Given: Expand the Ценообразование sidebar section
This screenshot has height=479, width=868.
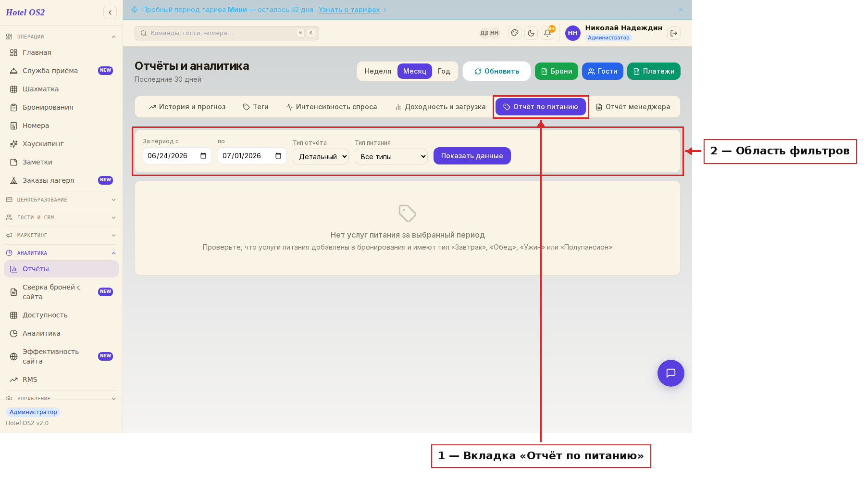Looking at the screenshot, I should tap(61, 200).
